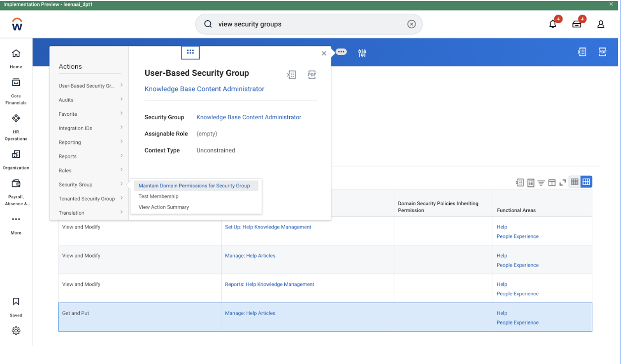
Task: Open Organization in sidebar
Action: coord(16,160)
